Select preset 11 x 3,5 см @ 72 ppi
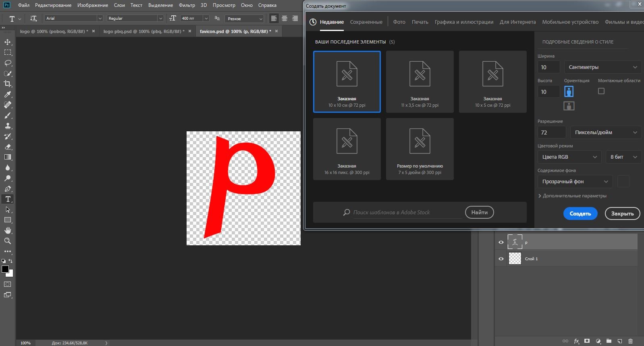Screen dimensions: 644x346 420,82
